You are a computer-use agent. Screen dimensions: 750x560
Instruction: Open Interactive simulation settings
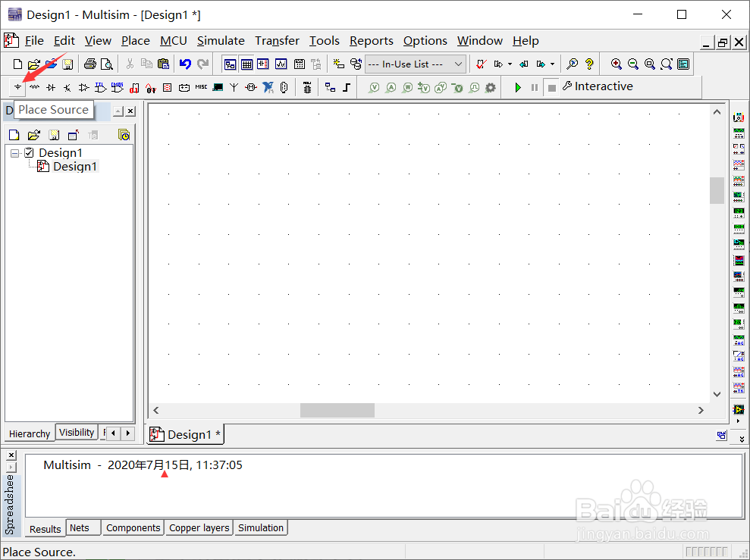pyautogui.click(x=598, y=86)
